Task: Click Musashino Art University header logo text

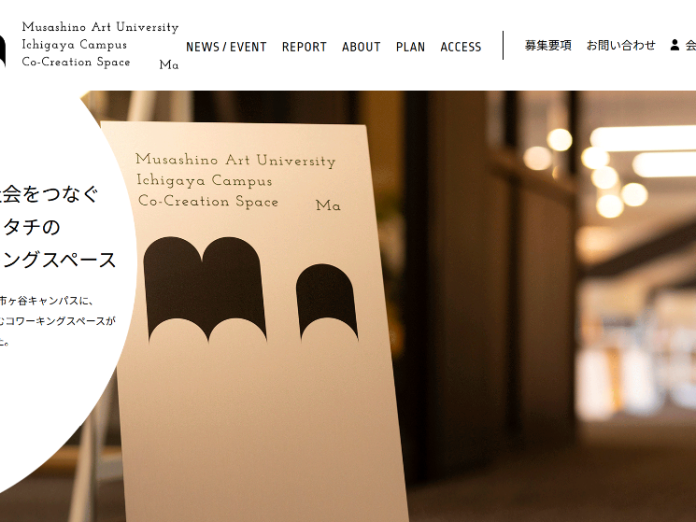Action: (100, 45)
